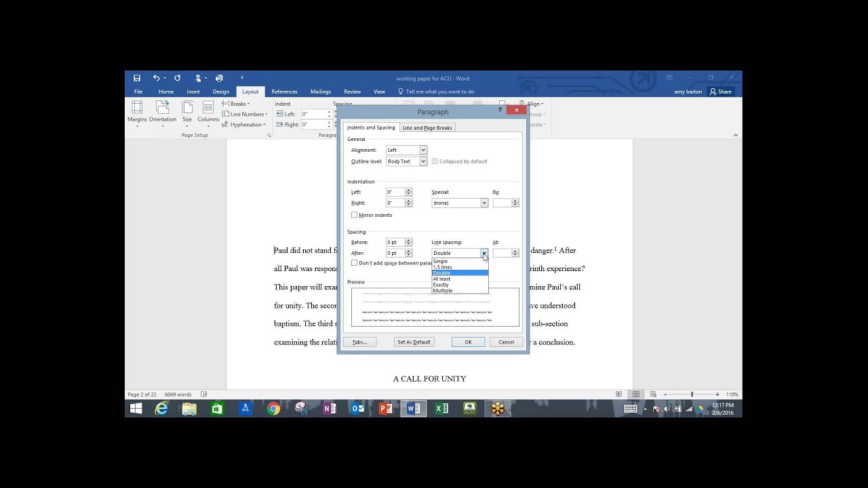The width and height of the screenshot is (868, 488).
Task: Click the zoom out minus button
Action: [x=667, y=394]
